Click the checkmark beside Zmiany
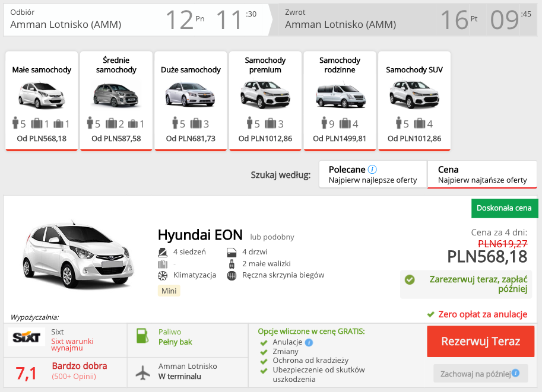Screen dimensions: 542x392 click(x=264, y=352)
